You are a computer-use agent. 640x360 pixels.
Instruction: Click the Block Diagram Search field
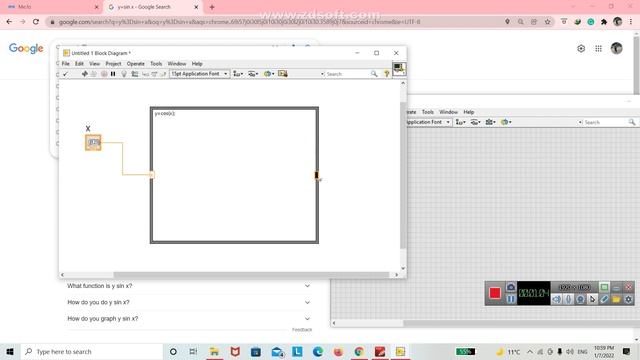tap(348, 74)
